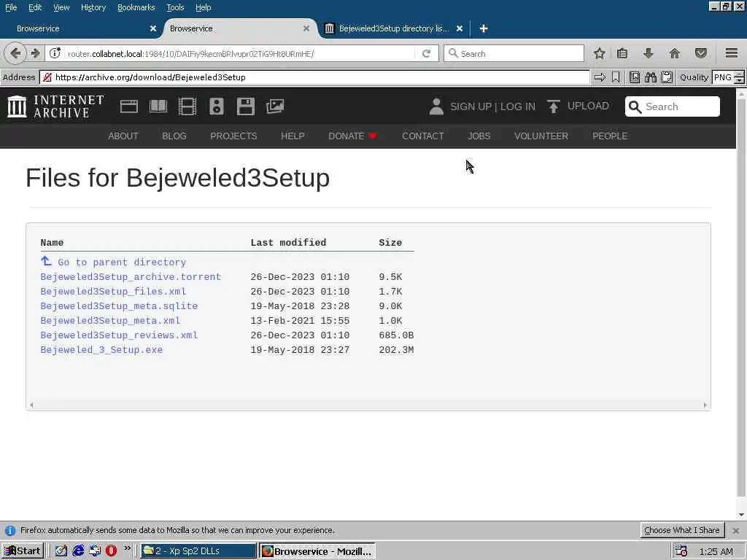Click the Browservice Go arrow icon
The width and height of the screenshot is (747, 560).
click(x=600, y=77)
